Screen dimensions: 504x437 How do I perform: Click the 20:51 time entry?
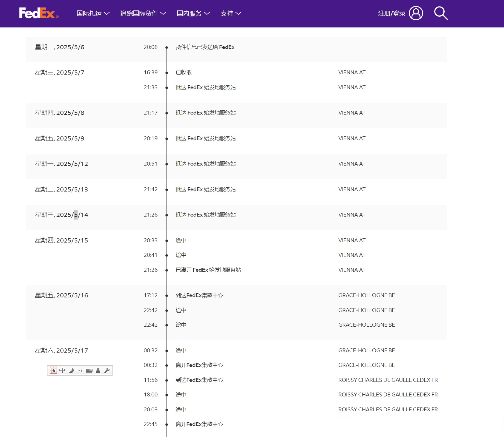pos(151,164)
